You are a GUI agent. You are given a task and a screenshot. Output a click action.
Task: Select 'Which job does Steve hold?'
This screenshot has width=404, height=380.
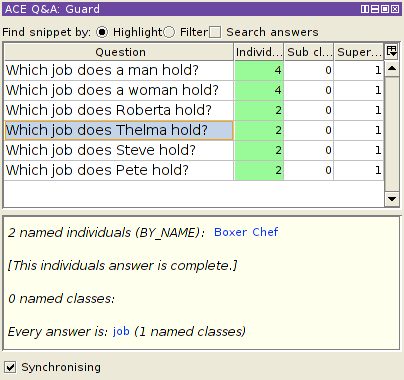[x=119, y=150]
